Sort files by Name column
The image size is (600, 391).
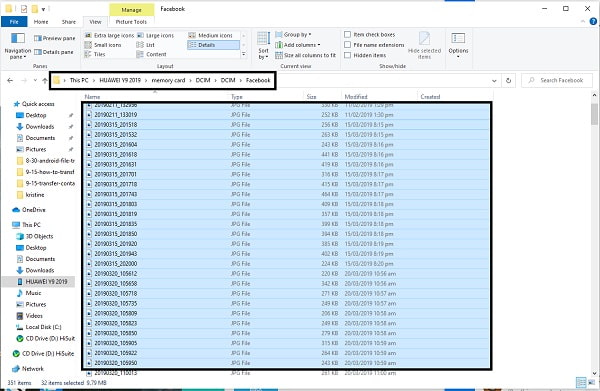click(92, 97)
